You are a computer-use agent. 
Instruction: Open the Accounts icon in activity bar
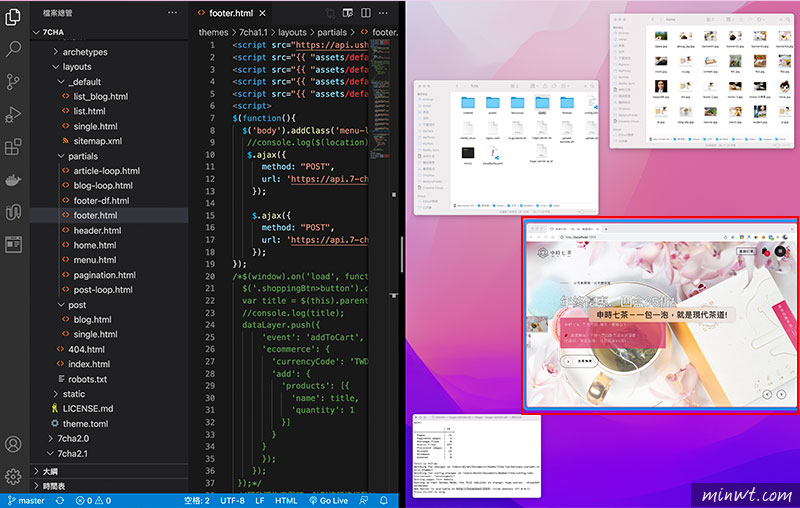[13, 444]
